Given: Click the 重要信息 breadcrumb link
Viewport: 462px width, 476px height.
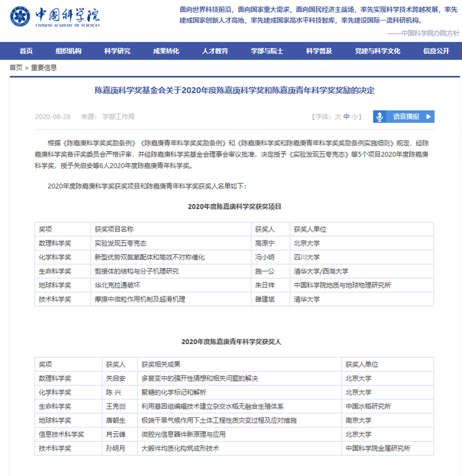Looking at the screenshot, I should (44, 68).
